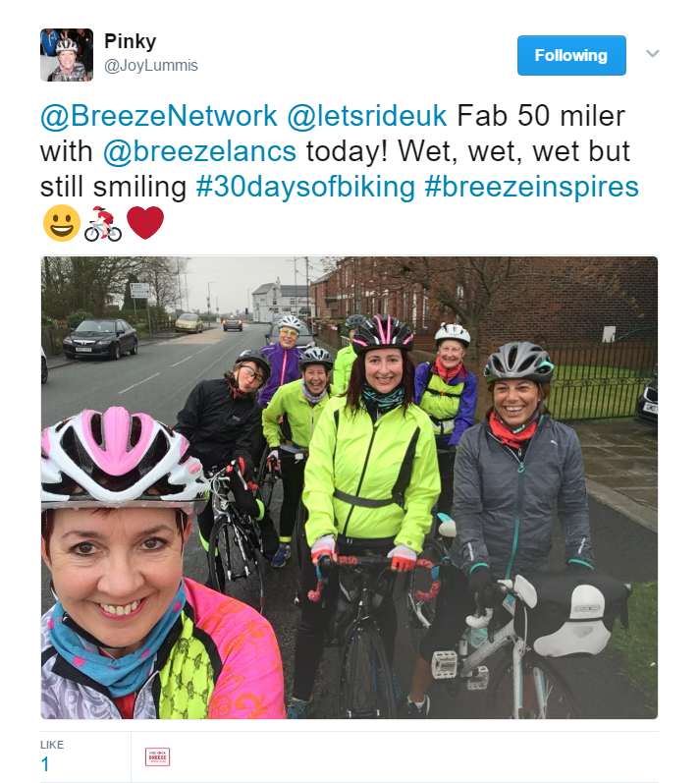The image size is (700, 783).
Task: Click the LIKE label
Action: point(52,745)
